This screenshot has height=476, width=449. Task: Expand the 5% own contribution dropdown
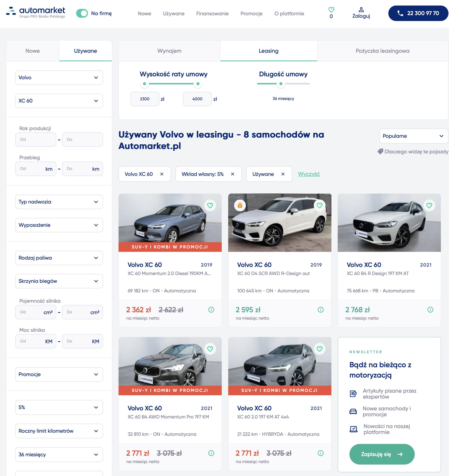point(59,407)
